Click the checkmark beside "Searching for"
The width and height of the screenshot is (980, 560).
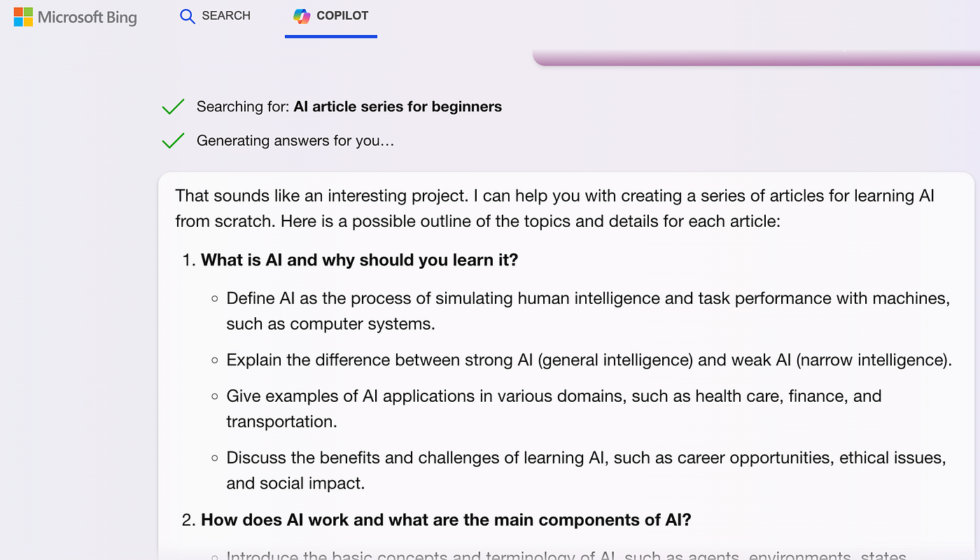click(173, 106)
